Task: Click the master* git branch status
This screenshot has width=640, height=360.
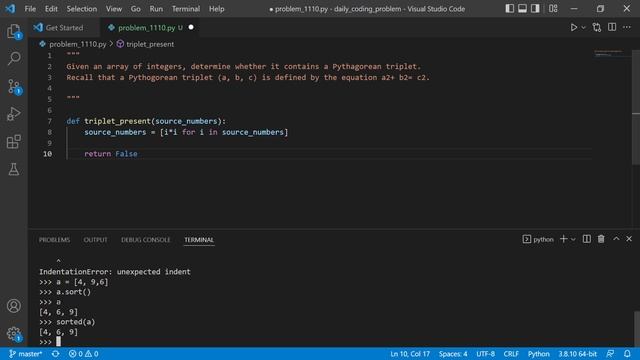Action: click(x=26, y=354)
